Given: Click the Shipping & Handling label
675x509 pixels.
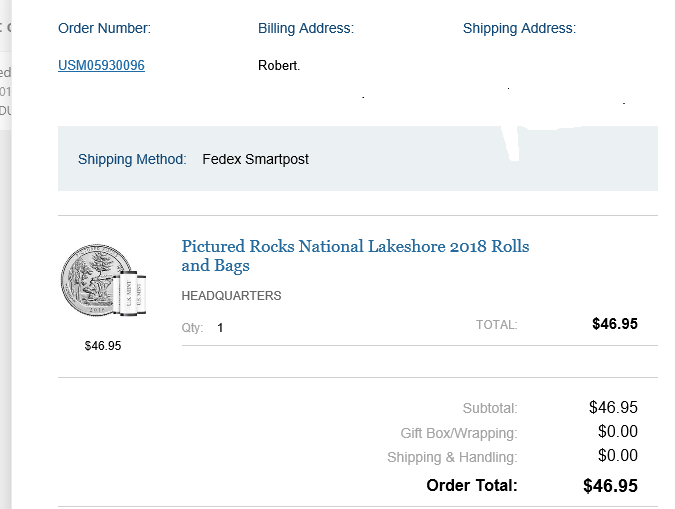Looking at the screenshot, I should (x=452, y=457).
